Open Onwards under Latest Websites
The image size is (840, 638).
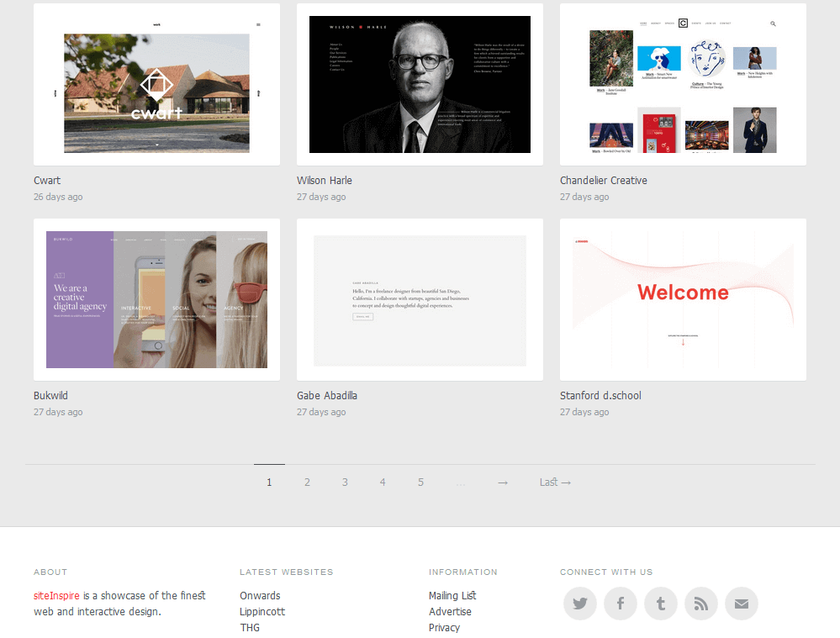tap(260, 596)
